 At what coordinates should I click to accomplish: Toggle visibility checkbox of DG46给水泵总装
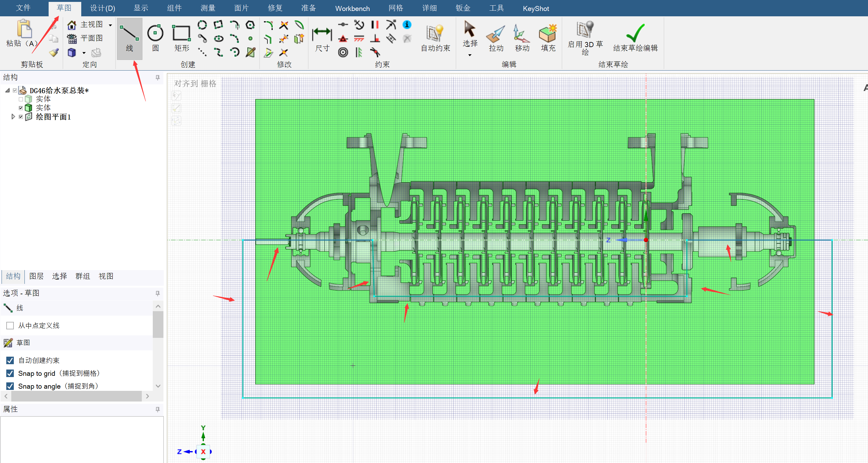(x=15, y=90)
